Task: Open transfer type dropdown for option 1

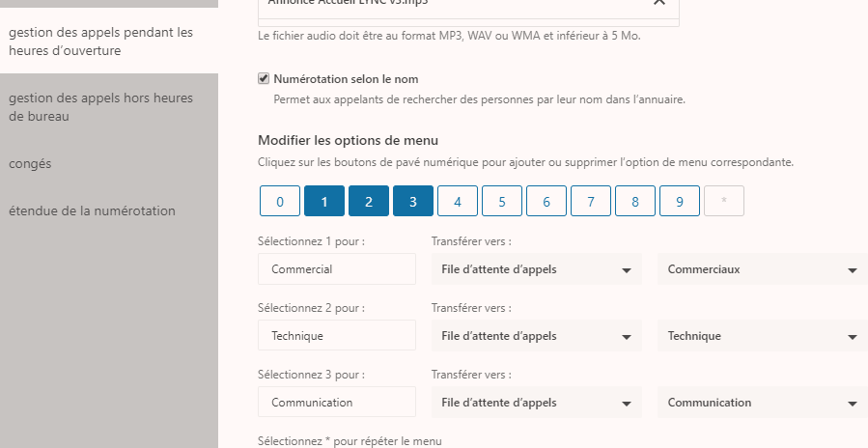Action: click(537, 269)
